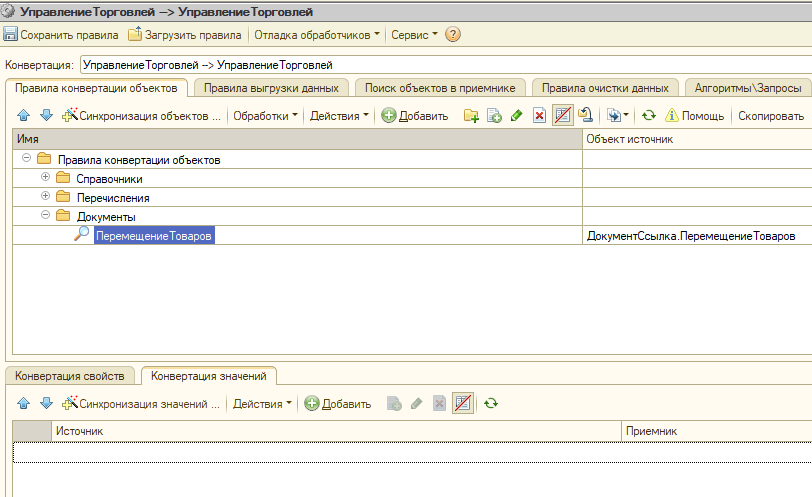Click the lower Добавить button
This screenshot has width=812, height=497.
(338, 403)
